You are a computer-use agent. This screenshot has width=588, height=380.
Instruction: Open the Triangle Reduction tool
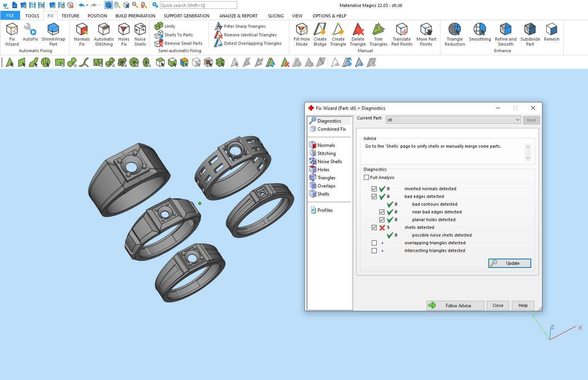(x=455, y=34)
